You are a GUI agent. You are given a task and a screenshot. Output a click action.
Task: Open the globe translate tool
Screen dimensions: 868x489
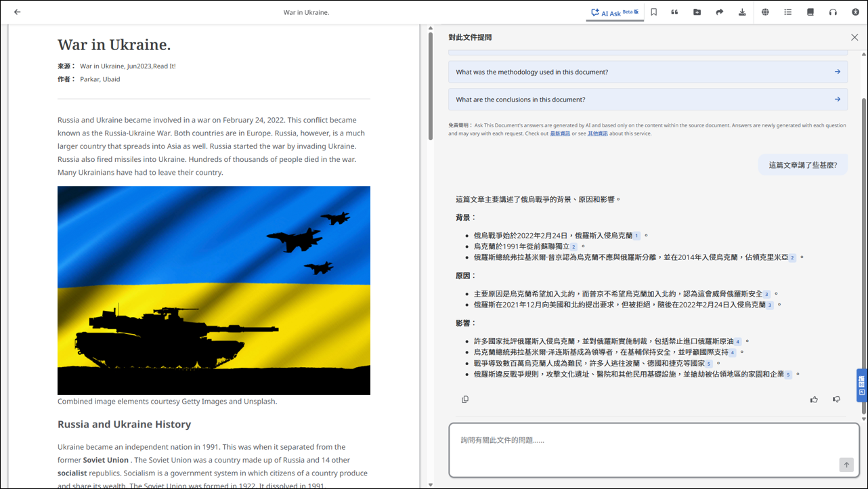tap(765, 12)
